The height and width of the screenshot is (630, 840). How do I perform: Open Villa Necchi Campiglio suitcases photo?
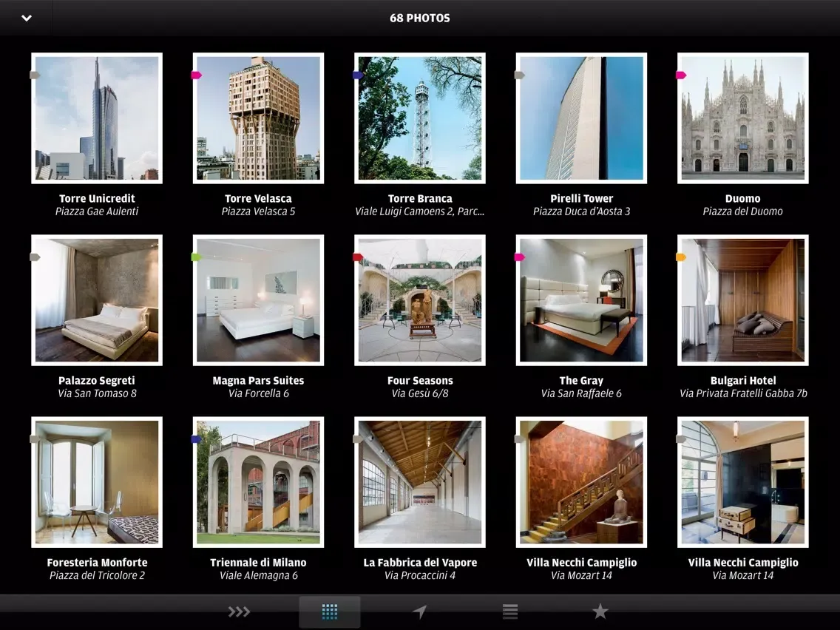[743, 482]
